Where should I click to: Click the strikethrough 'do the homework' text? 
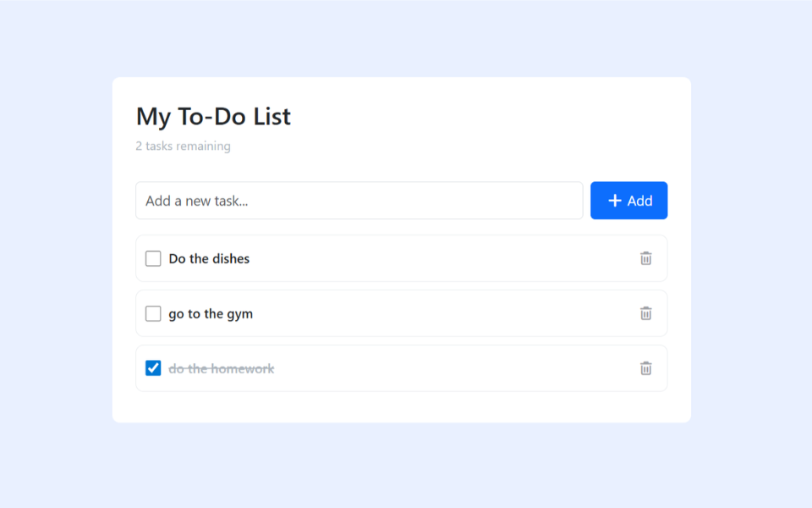point(221,368)
